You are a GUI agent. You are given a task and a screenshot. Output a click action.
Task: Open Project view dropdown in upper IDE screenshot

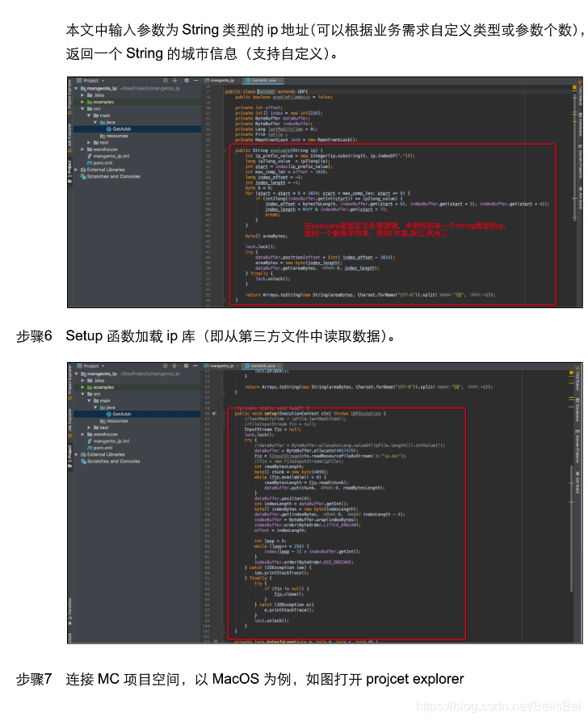tap(90, 81)
